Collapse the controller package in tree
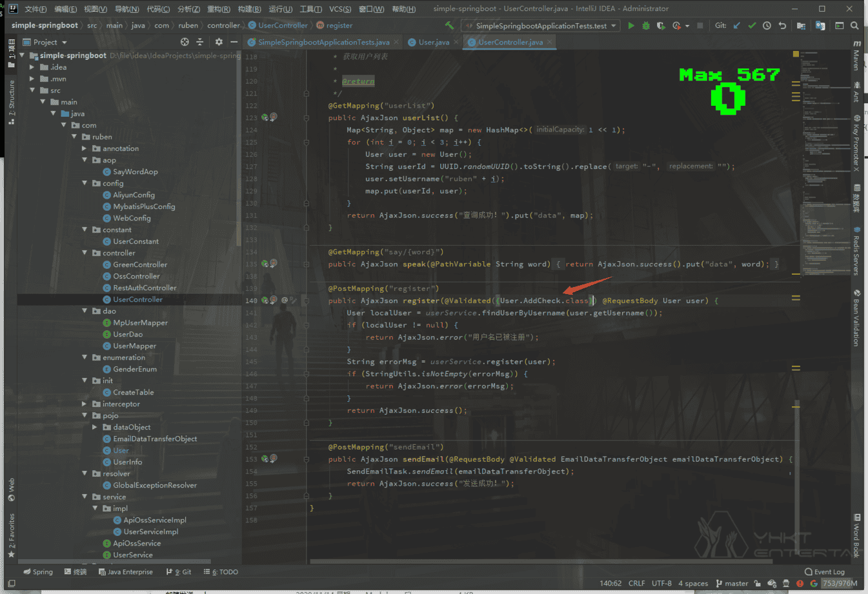 coord(85,253)
